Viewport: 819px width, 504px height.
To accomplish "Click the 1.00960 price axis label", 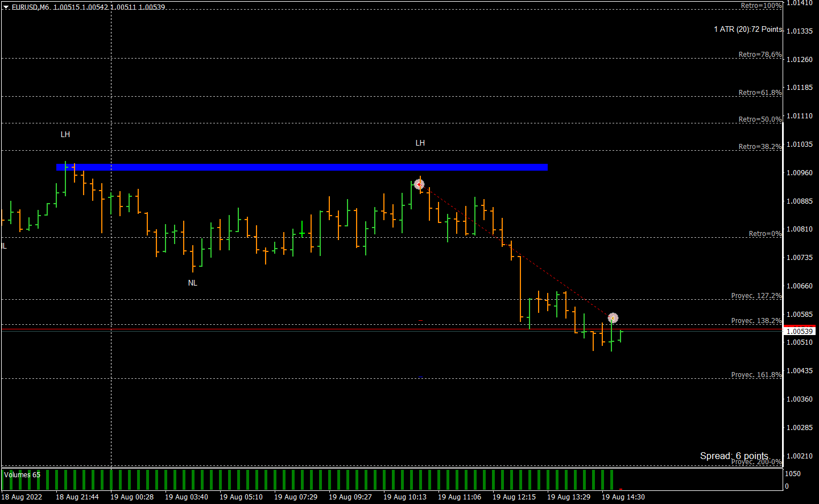I will [800, 173].
